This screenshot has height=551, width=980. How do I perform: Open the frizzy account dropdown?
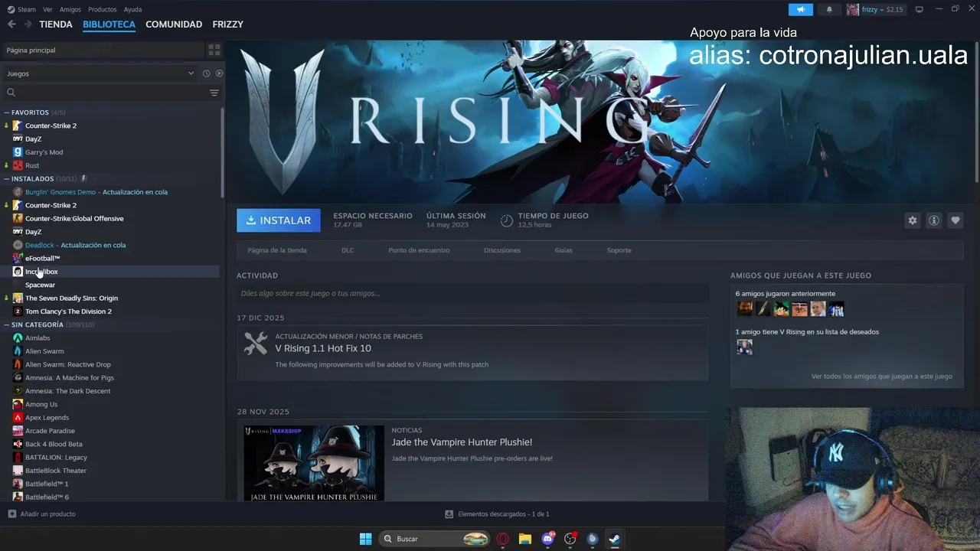(875, 9)
